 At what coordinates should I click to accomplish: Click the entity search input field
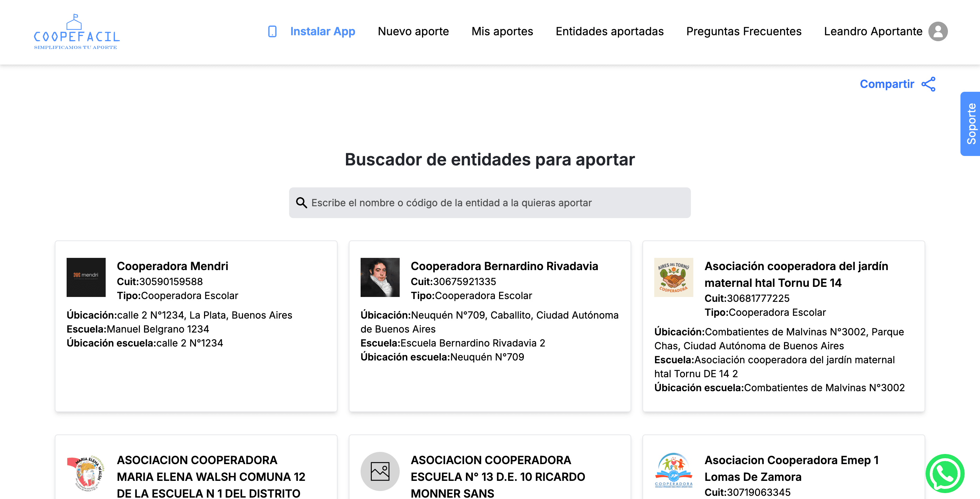490,203
